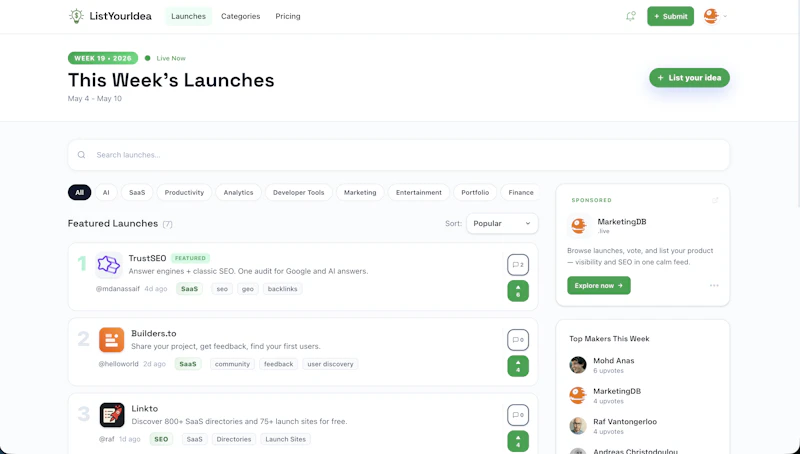Click Raf Vantongerloo avatar

(x=578, y=426)
